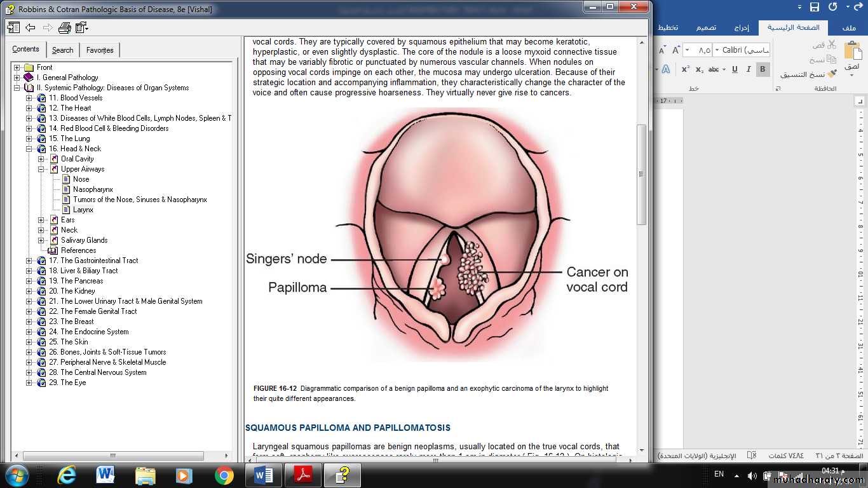Click the content pane vertical scrollbar thumb
This screenshot has height=488, width=868.
(641, 174)
